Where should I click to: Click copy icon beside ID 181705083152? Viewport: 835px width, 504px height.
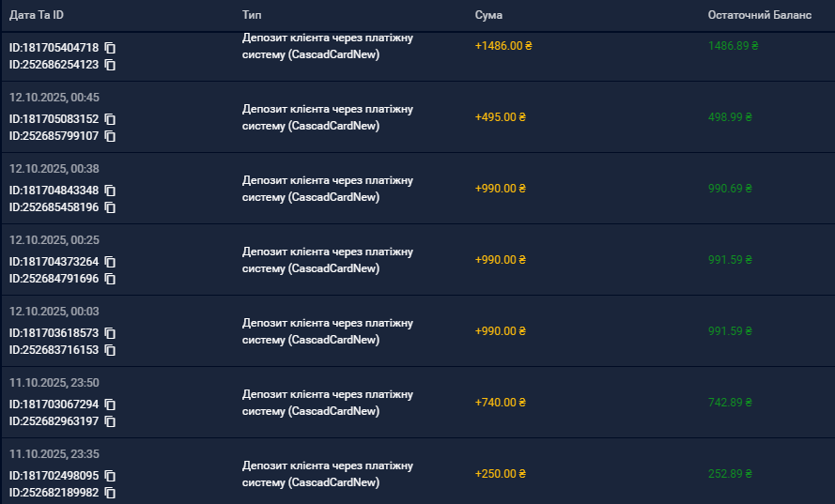tap(110, 119)
